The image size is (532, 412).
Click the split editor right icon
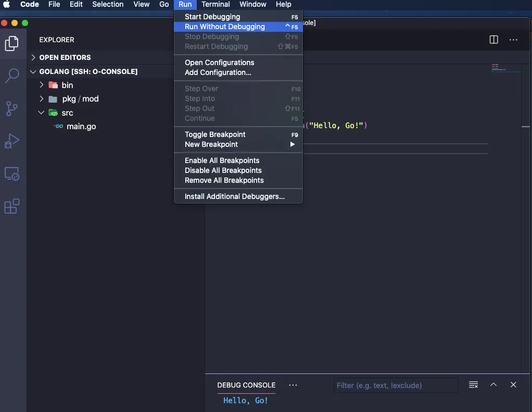pyautogui.click(x=493, y=40)
